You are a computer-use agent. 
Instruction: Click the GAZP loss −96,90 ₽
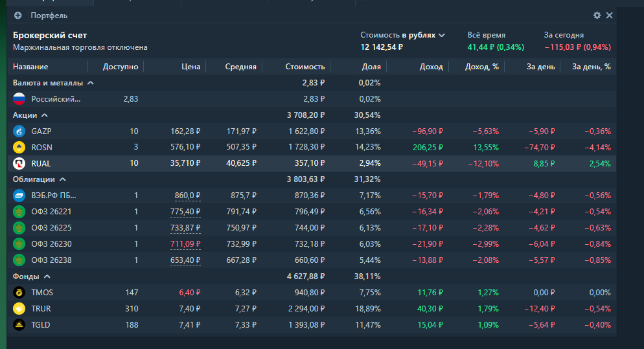pos(428,131)
